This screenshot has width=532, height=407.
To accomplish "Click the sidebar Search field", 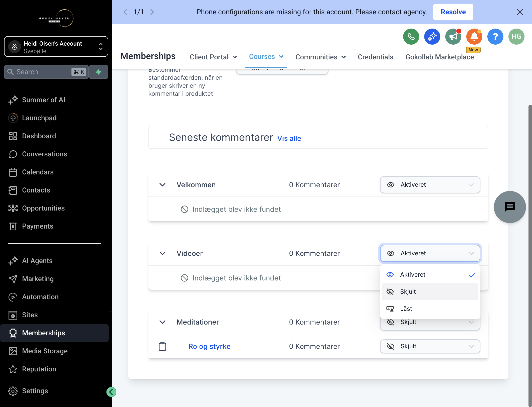I will click(x=46, y=72).
